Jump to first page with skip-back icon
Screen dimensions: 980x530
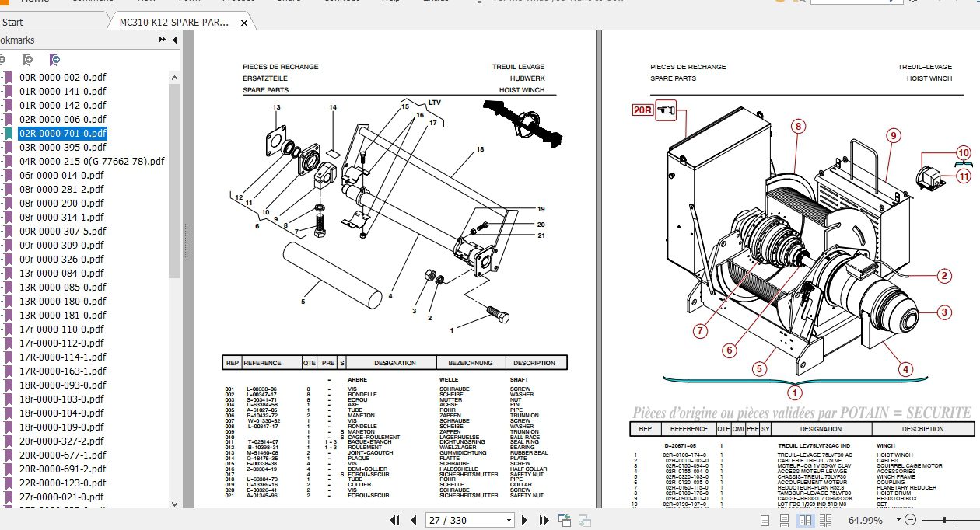click(395, 521)
